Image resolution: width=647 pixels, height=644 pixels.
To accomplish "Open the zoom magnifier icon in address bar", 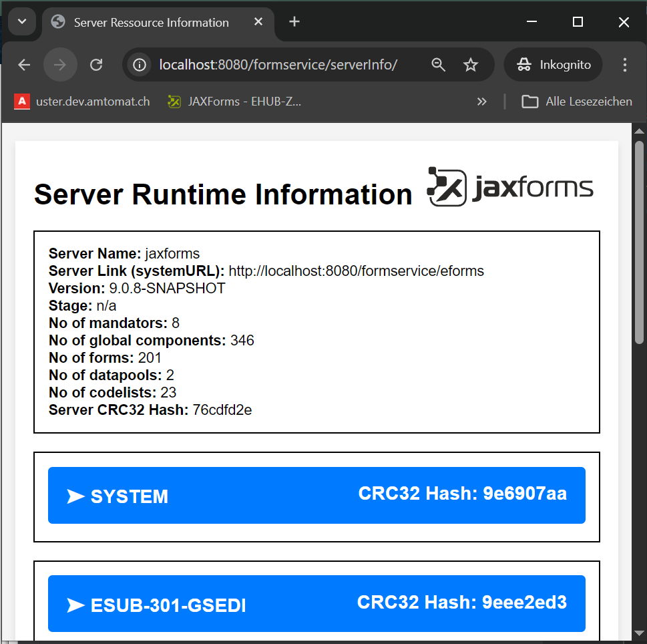I will pyautogui.click(x=438, y=65).
